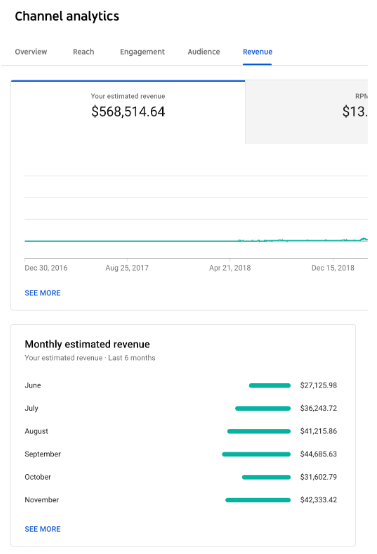This screenshot has width=377, height=554.
Task: Open the RPM metric card
Action: (x=307, y=112)
